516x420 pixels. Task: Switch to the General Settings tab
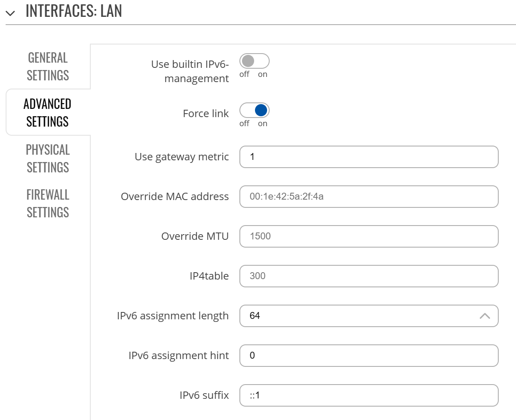pos(48,67)
